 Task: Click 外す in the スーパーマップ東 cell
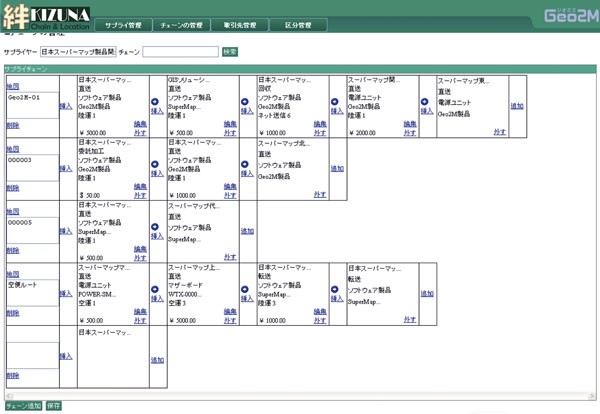500,132
